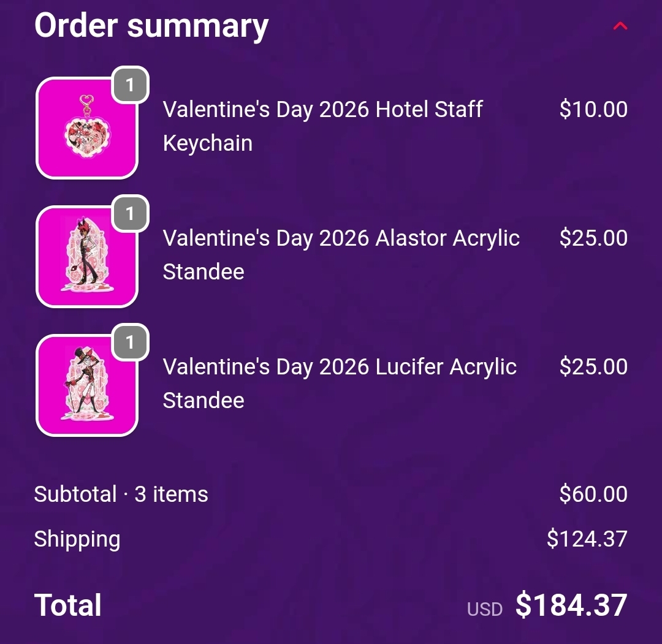Click the $60.00 subtotal amount
This screenshot has height=644, width=662.
[x=593, y=494]
